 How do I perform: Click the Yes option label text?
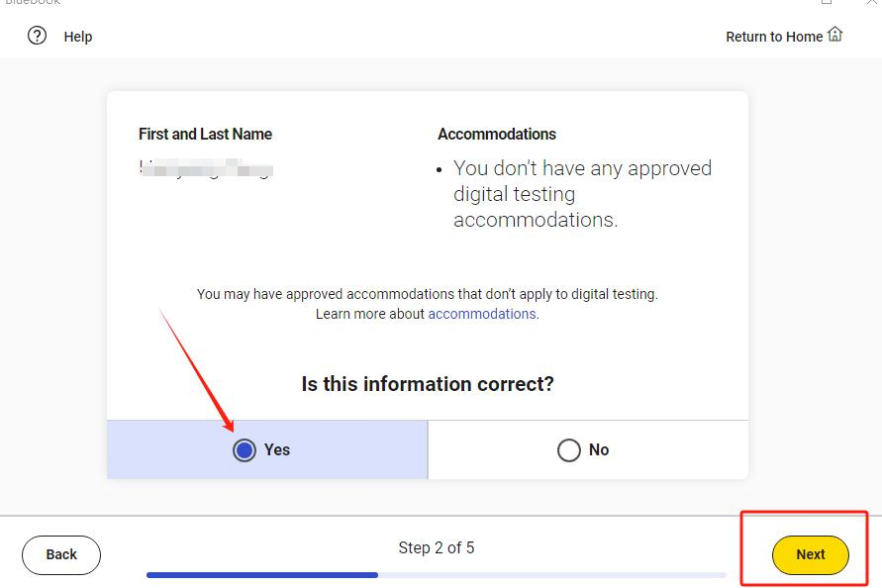(277, 449)
